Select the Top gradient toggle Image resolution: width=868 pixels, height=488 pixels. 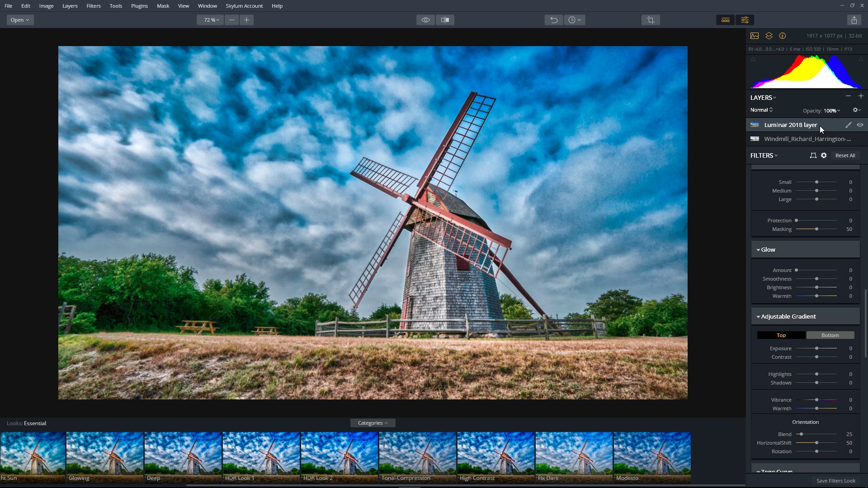click(x=781, y=335)
